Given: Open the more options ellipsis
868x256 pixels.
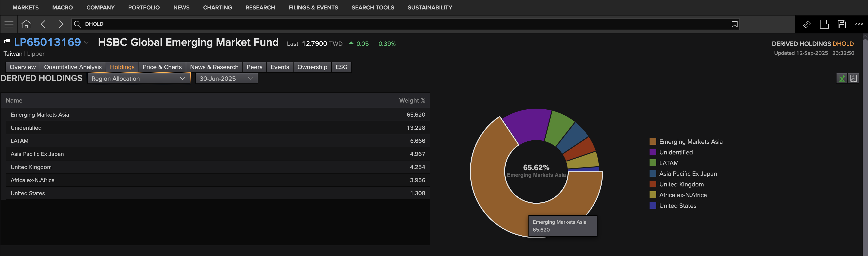Looking at the screenshot, I should [859, 24].
